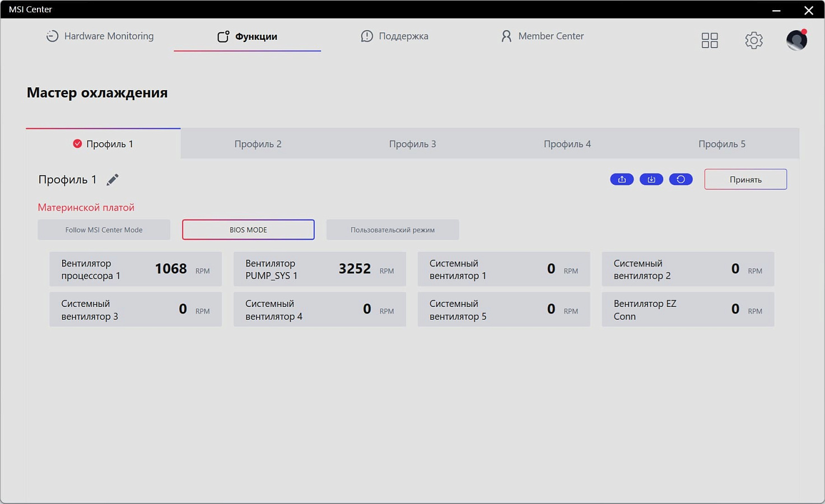Click the red check mark on Профиль 1
This screenshot has height=504, width=825.
77,144
